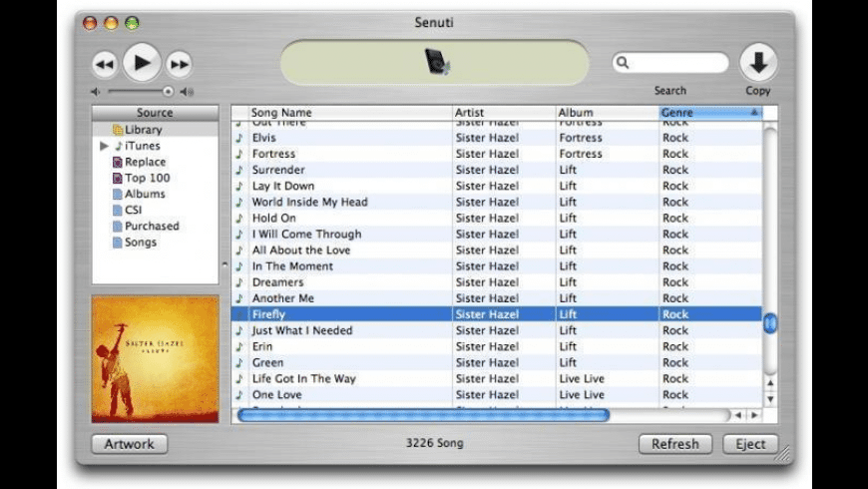Click the Artwork button
The height and width of the screenshot is (489, 868).
130,444
